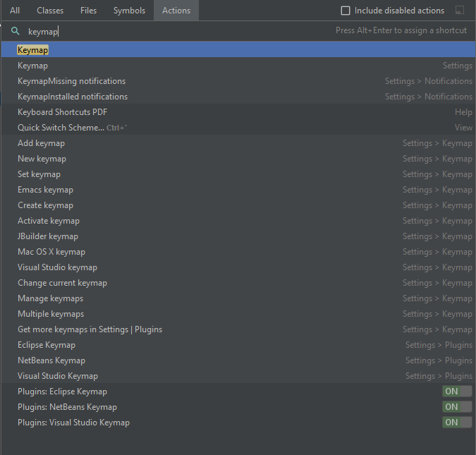Open Keyboard Shortcuts PDF action
476x455 pixels.
tap(238, 111)
